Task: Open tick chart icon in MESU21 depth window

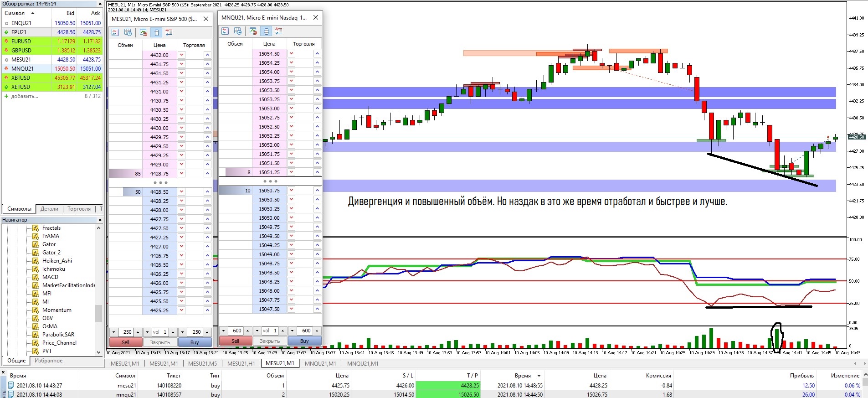Action: [x=115, y=32]
